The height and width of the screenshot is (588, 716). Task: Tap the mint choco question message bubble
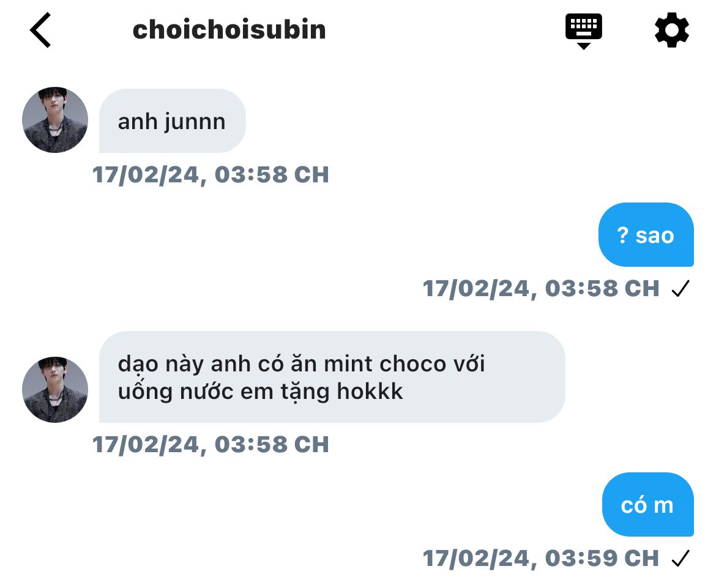click(332, 377)
